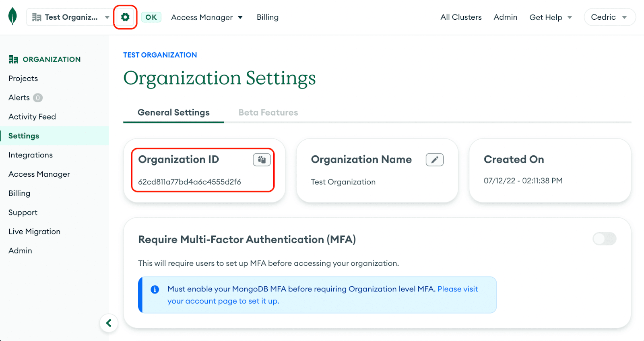Open the Cedric user menu

click(609, 17)
